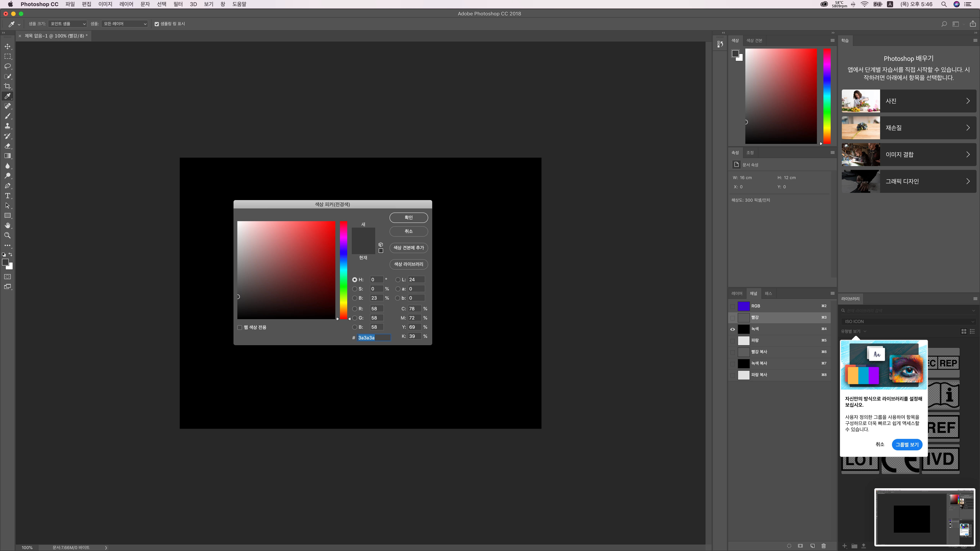Viewport: 980px width, 551px height.
Task: Switch to the 레이어 tab
Action: point(737,293)
